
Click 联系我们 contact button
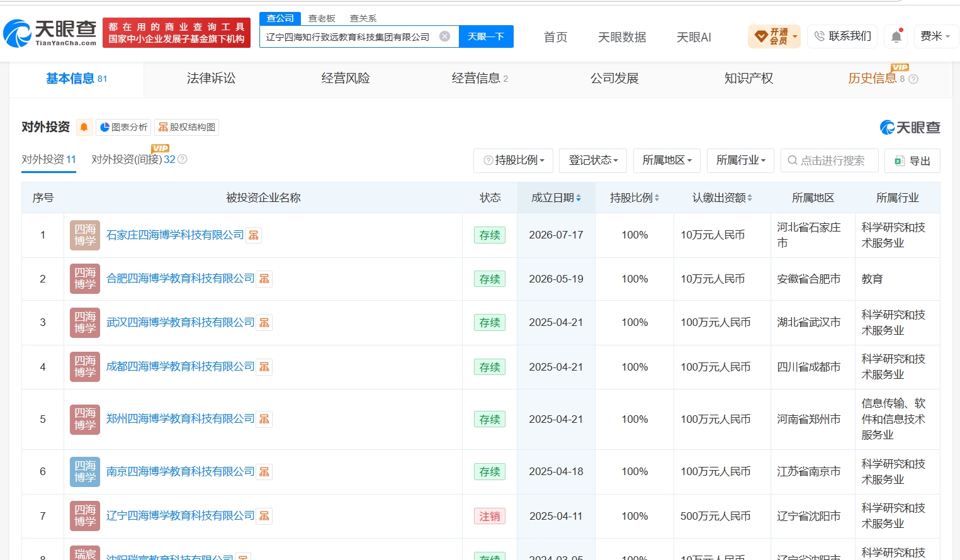point(843,36)
